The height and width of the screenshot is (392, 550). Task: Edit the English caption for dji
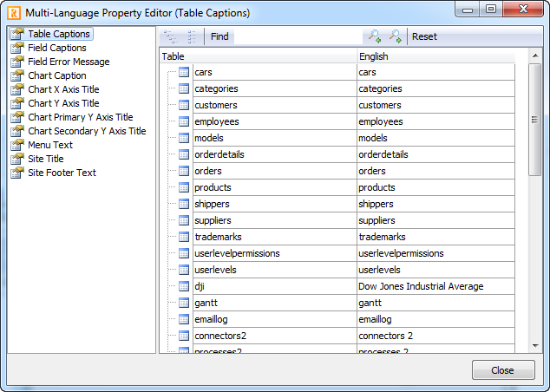tap(435, 286)
